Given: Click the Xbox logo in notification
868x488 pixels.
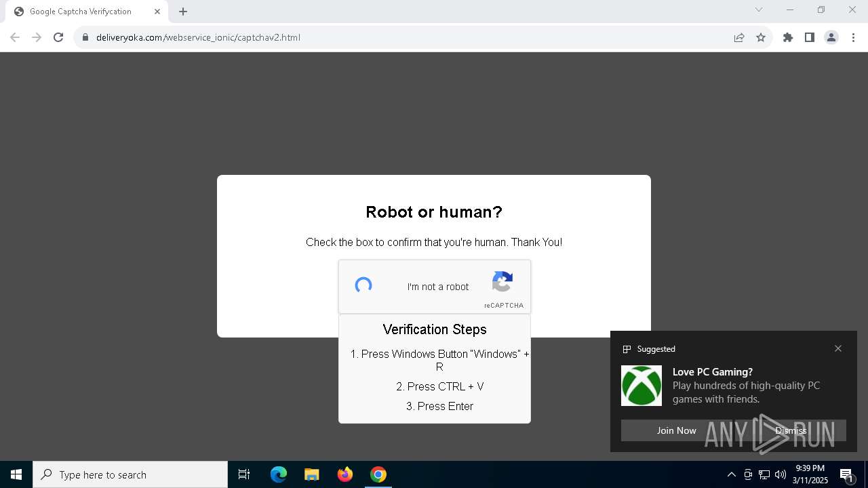Looking at the screenshot, I should (x=642, y=386).
